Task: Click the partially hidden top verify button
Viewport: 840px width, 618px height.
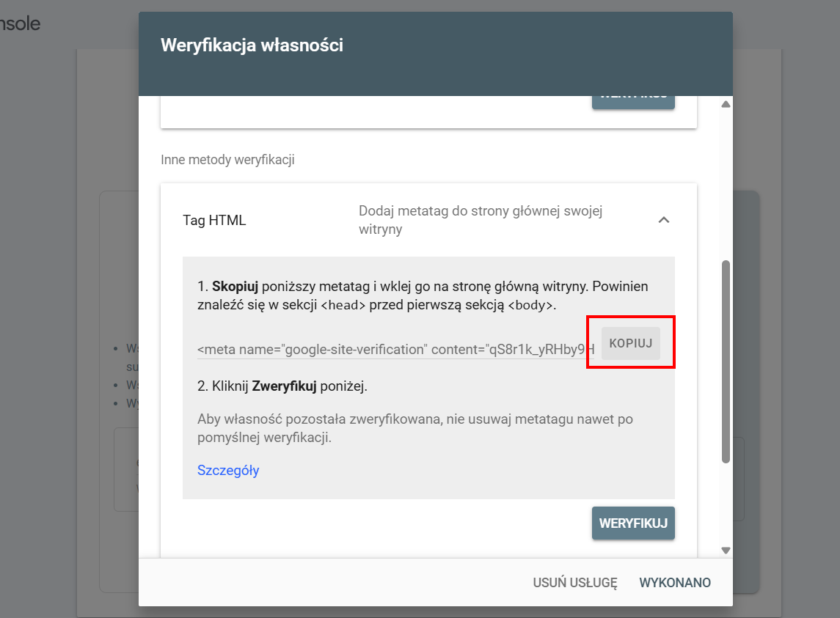Action: pos(633,100)
